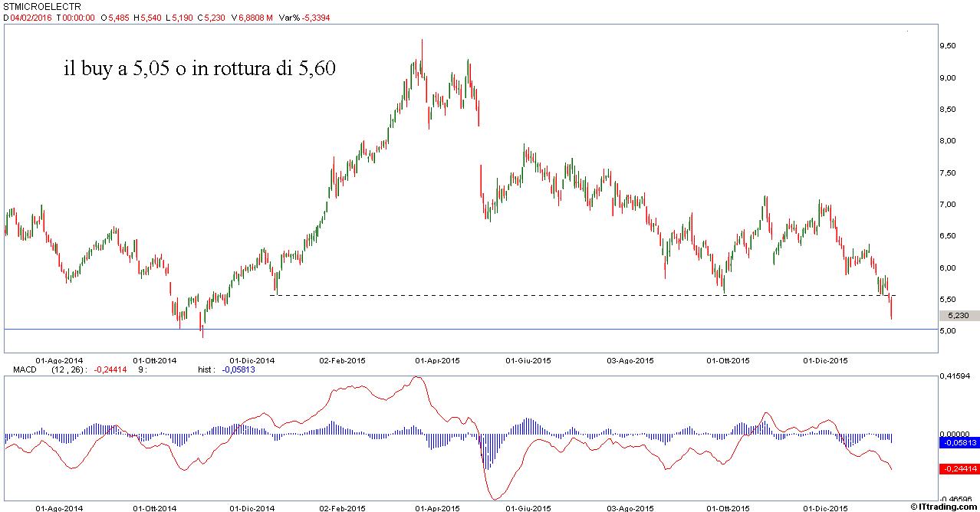This screenshot has width=980, height=512.
Task: Click the MACD indicator name label
Action: [x=25, y=369]
